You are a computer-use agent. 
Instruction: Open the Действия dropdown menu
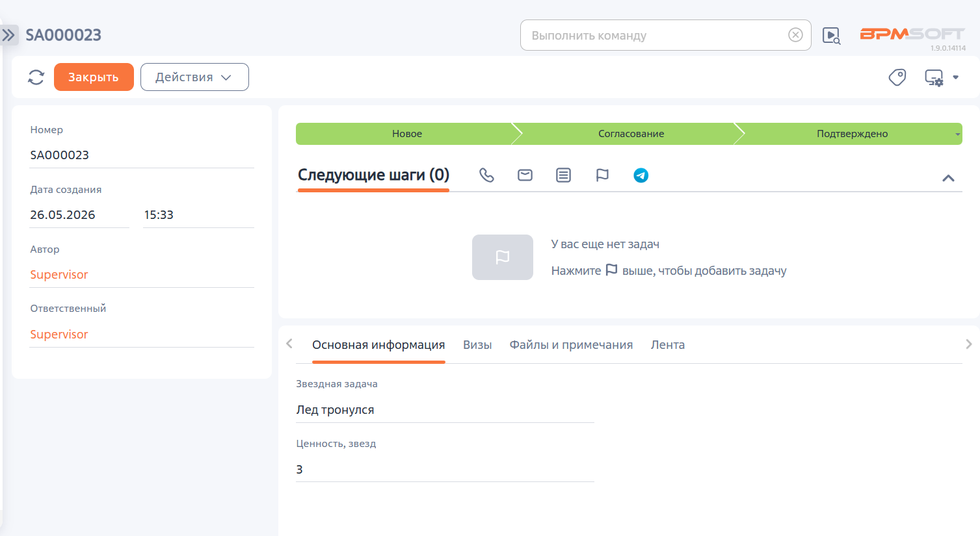click(x=194, y=77)
